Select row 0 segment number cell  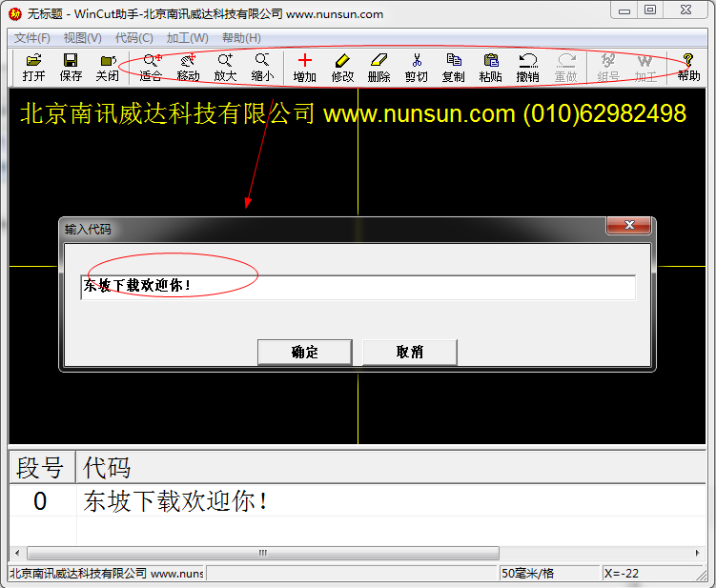coord(42,501)
